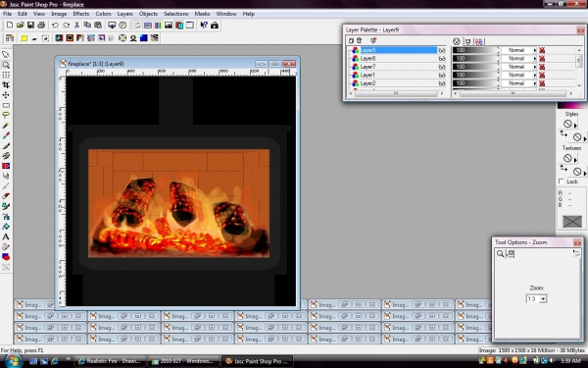Adjust Layer1 opacity slider
588x368 pixels.
(x=475, y=76)
